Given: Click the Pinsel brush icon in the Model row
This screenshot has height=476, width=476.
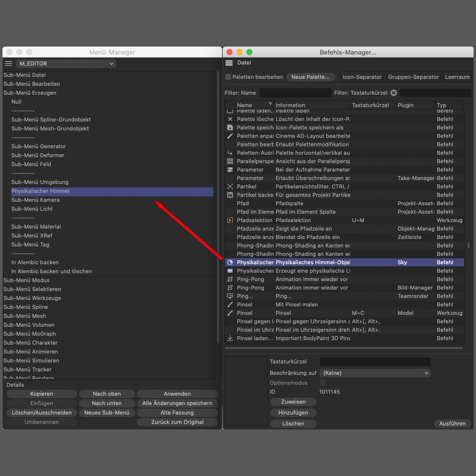Looking at the screenshot, I should tap(230, 313).
